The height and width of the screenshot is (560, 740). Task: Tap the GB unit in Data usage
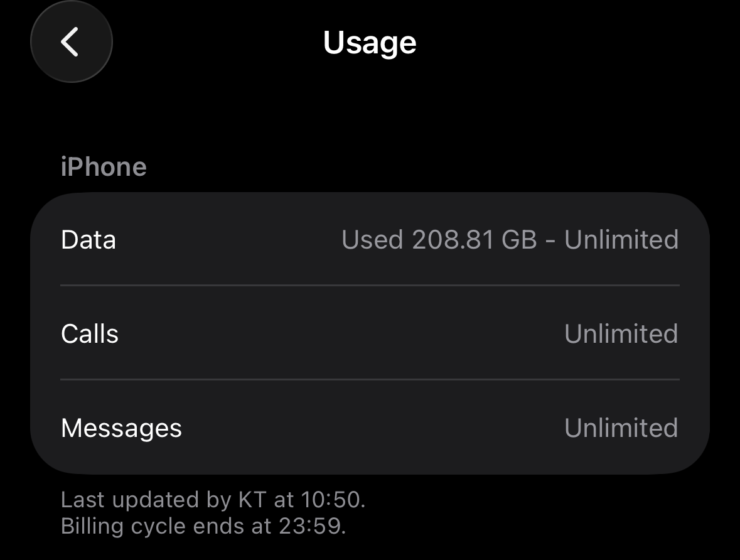pyautogui.click(x=519, y=240)
